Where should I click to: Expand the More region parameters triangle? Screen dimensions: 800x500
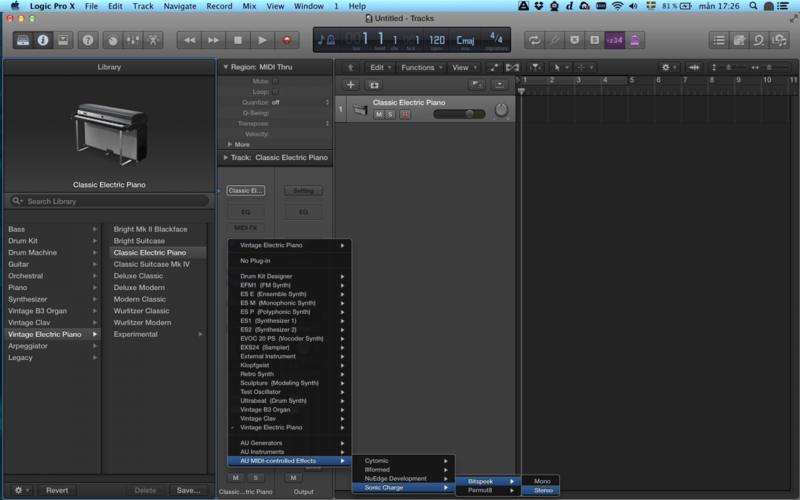pyautogui.click(x=230, y=144)
